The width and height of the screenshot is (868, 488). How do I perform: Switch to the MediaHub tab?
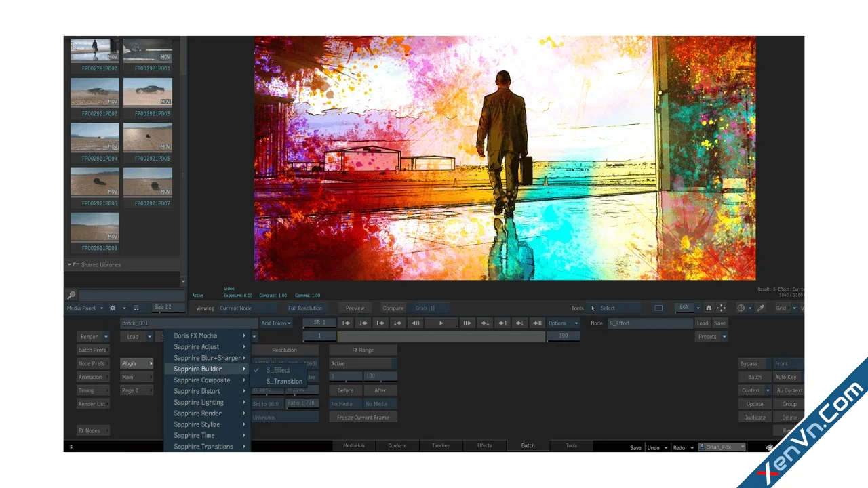coord(354,445)
